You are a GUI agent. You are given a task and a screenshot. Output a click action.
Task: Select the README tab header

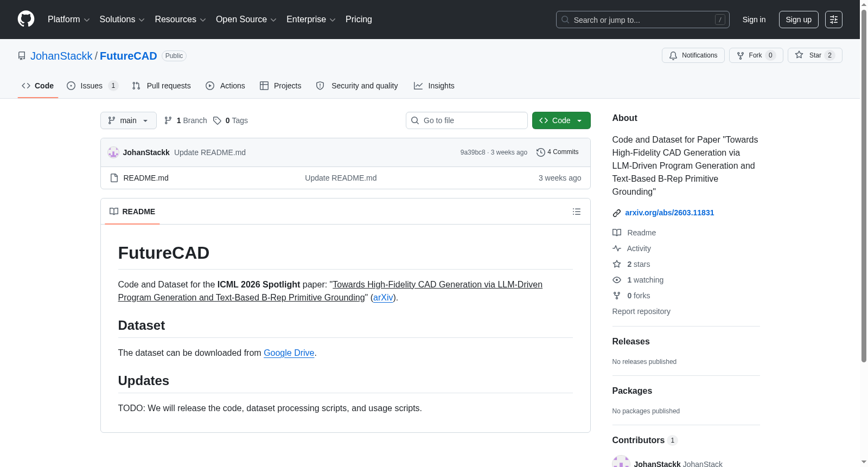click(x=132, y=212)
